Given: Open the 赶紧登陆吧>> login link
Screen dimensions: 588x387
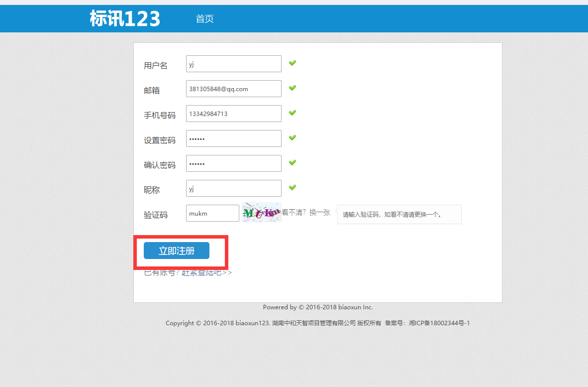Looking at the screenshot, I should (x=206, y=273).
